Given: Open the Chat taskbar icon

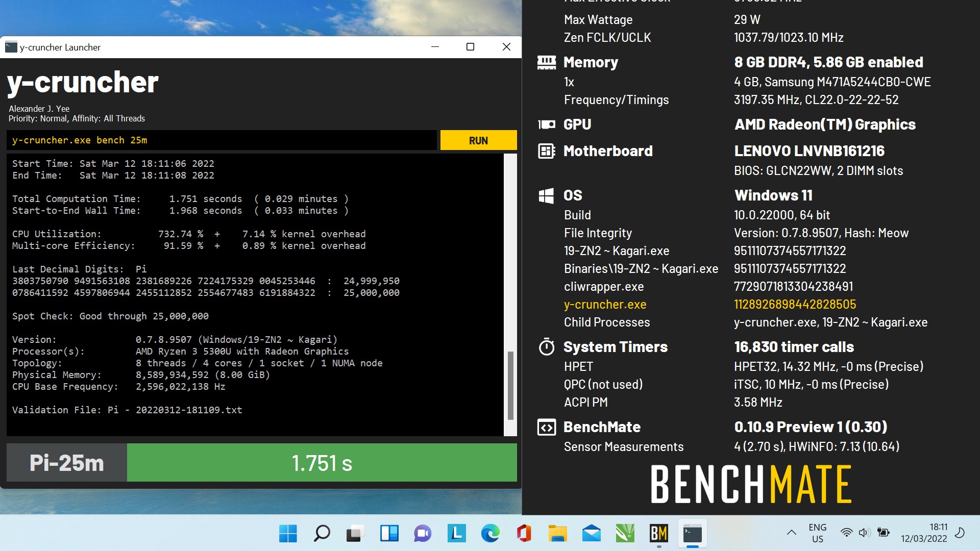Looking at the screenshot, I should pos(423,534).
